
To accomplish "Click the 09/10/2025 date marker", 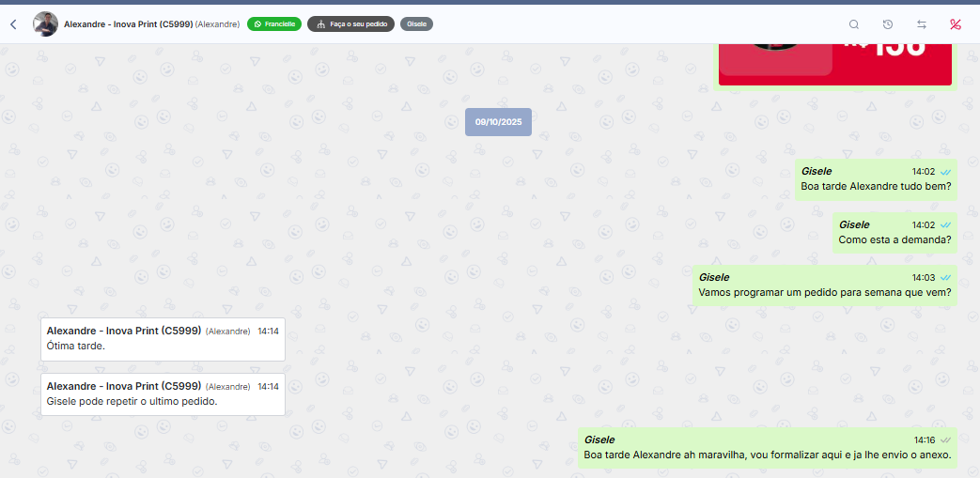I will point(498,122).
